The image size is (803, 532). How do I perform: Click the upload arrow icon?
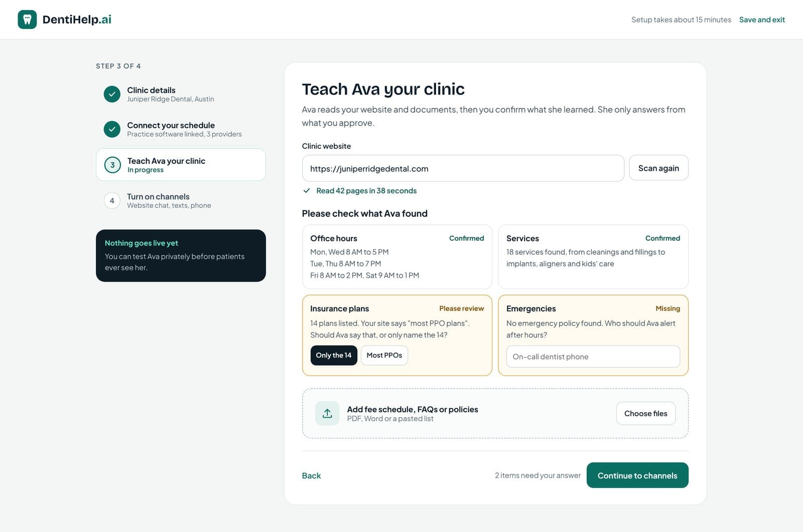[327, 413]
